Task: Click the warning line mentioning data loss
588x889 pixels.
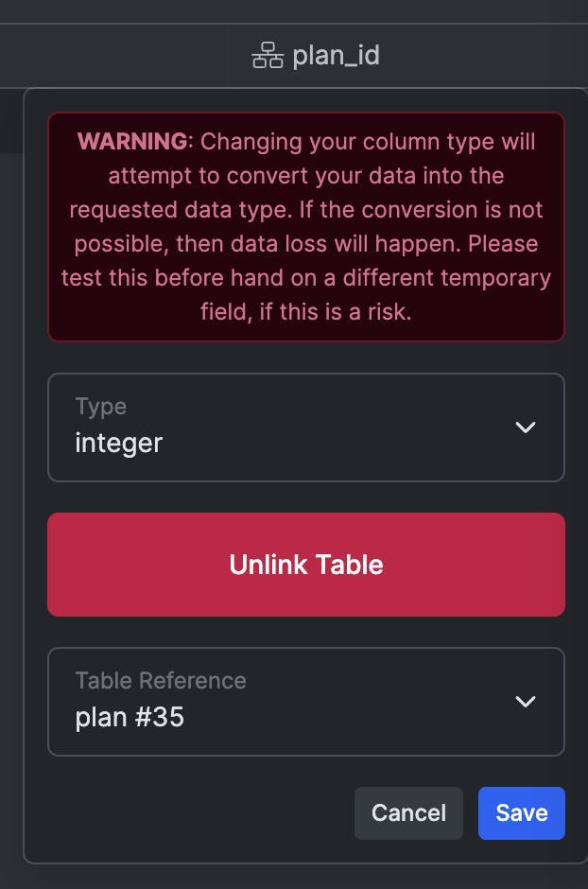Action: 306,244
